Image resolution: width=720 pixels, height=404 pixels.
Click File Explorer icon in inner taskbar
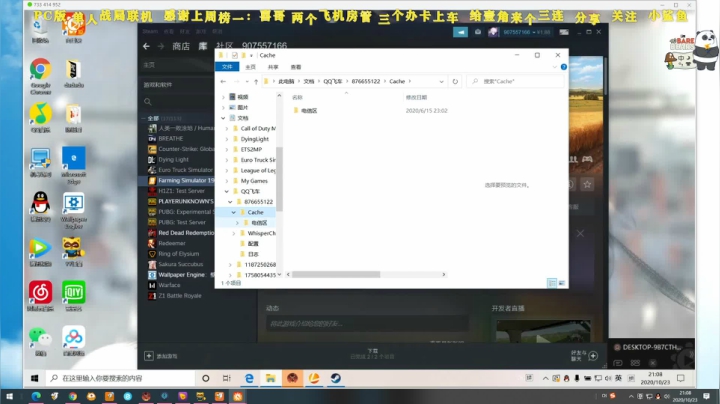tap(270, 378)
